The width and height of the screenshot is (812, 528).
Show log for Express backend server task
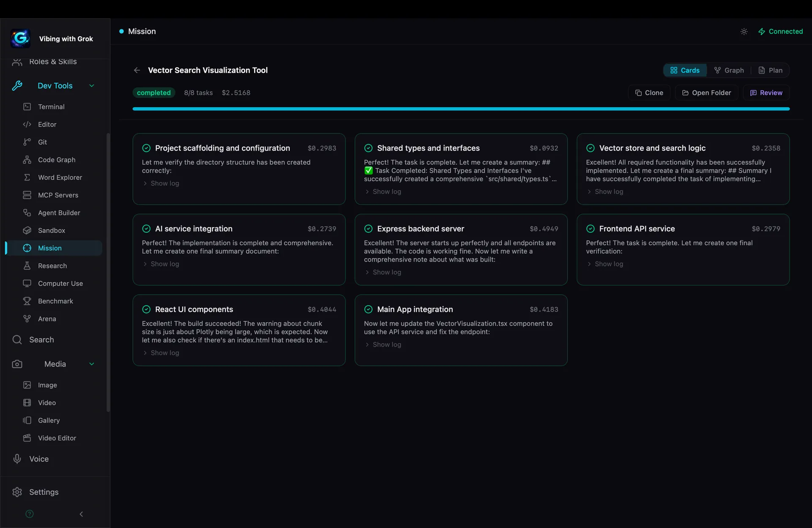pos(386,272)
